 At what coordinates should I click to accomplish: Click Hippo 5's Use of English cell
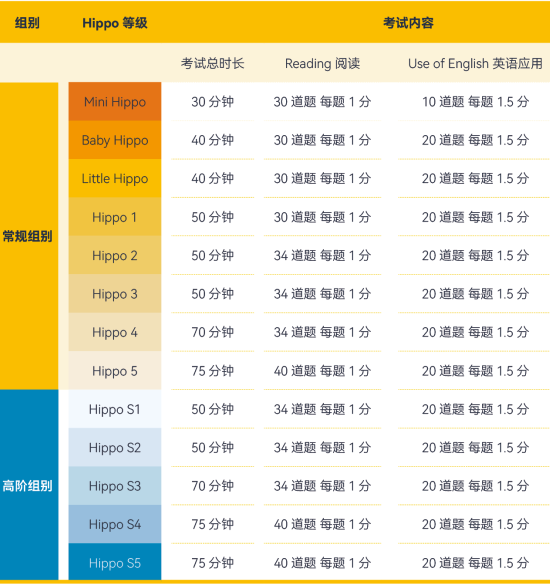pyautogui.click(x=476, y=371)
